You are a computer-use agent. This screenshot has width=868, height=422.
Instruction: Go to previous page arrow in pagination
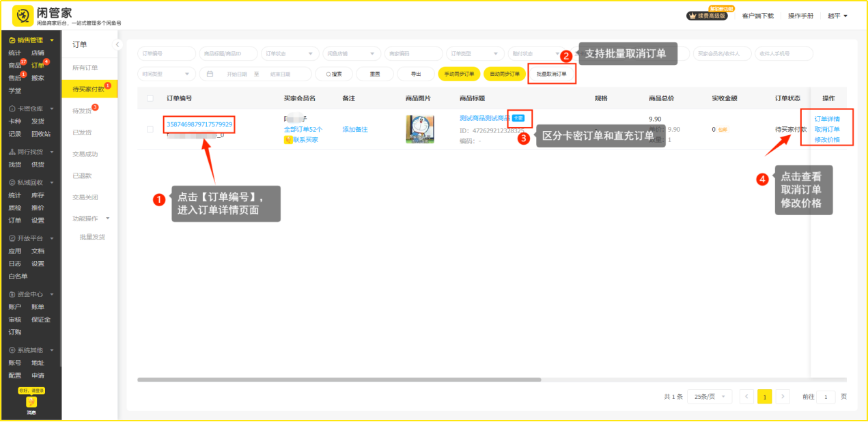pos(747,397)
